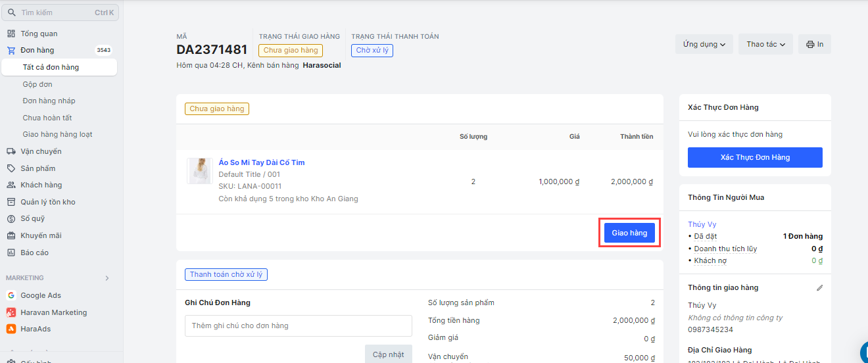Open Tất cả đơn hàng submenu
The width and height of the screenshot is (868, 363).
point(59,67)
